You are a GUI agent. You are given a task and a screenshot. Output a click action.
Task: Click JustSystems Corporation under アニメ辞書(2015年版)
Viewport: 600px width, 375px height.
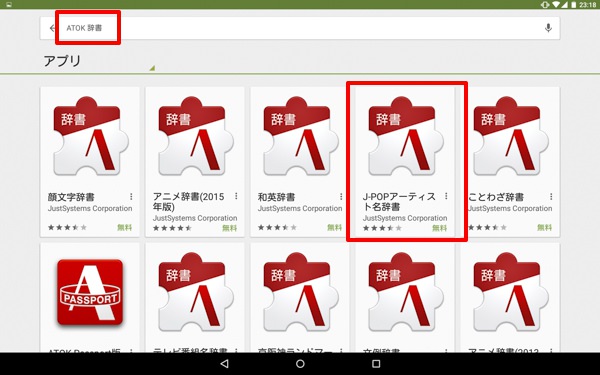[195, 218]
